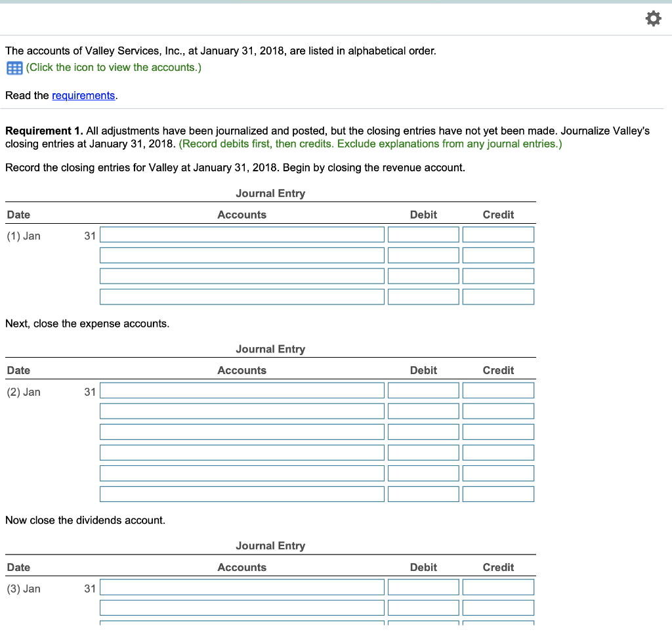The width and height of the screenshot is (672, 632).
Task: Click the last Credit field in entry (1)
Action: click(x=498, y=296)
